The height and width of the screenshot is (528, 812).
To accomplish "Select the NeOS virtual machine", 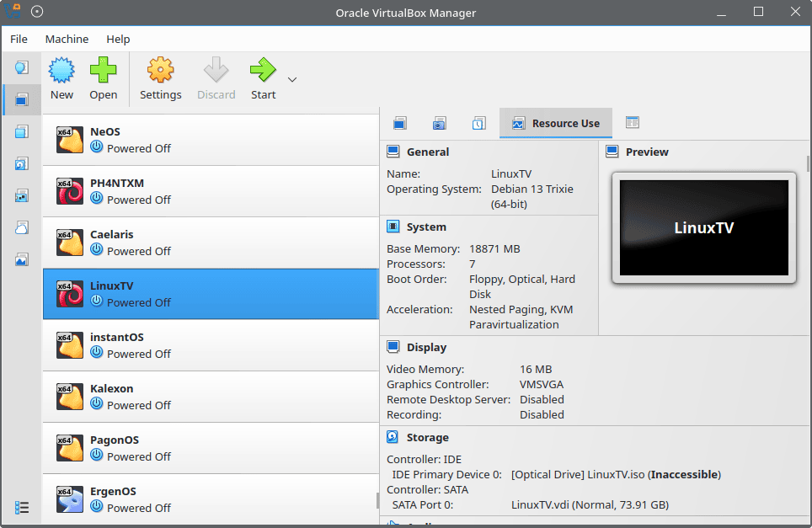I will tap(211, 140).
